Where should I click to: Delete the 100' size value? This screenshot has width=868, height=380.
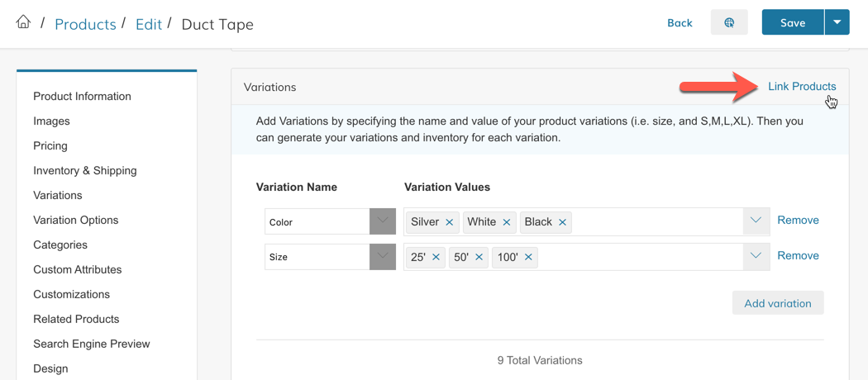point(528,257)
